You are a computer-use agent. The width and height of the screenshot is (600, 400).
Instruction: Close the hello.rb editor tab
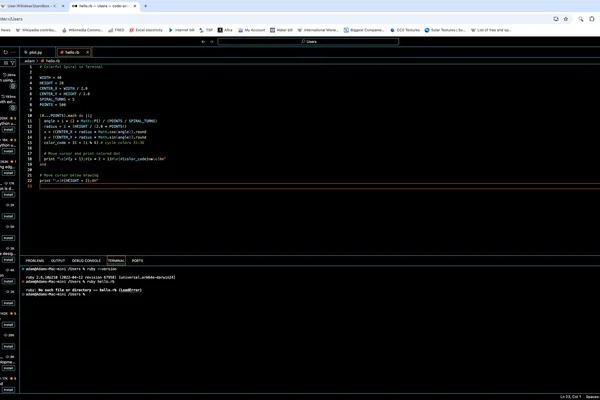87,52
